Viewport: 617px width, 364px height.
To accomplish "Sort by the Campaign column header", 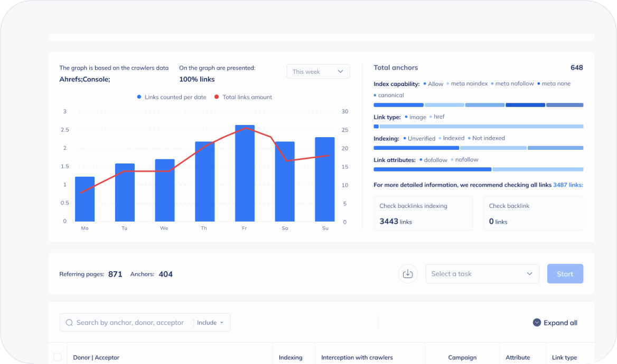I will pos(462,357).
